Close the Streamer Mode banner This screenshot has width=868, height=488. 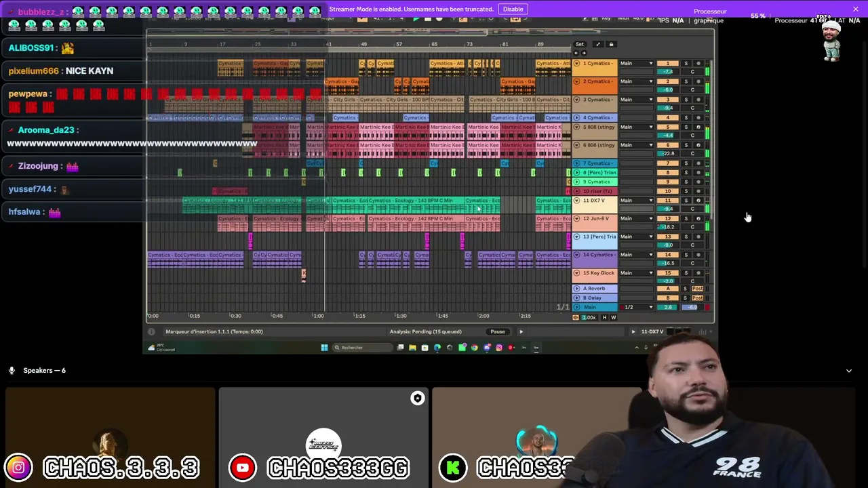click(856, 9)
